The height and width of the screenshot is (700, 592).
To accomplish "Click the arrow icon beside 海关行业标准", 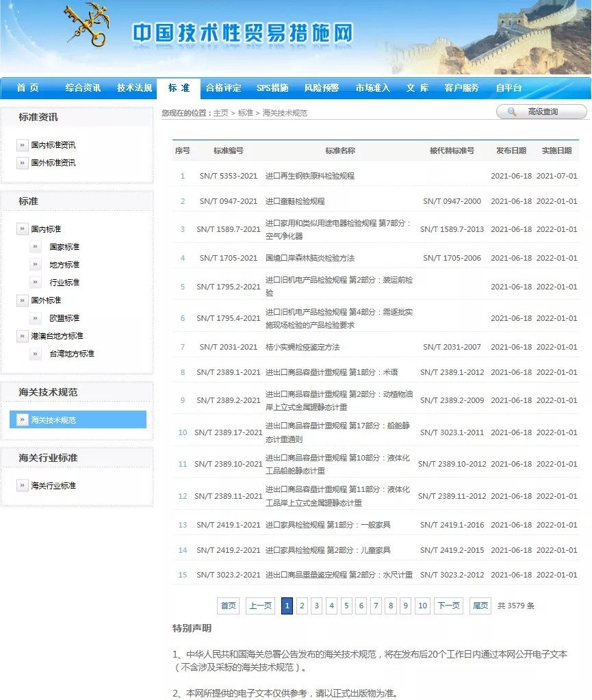I will click(x=24, y=484).
